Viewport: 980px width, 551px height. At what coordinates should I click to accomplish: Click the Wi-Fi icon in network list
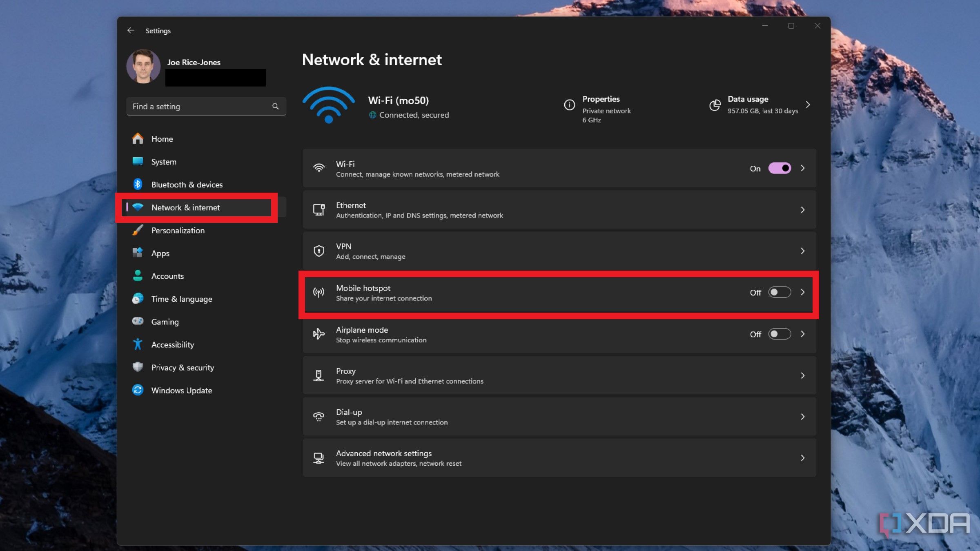(318, 167)
